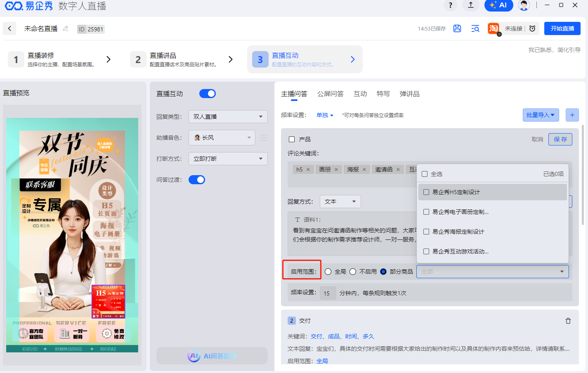
Task: Click the save disk icon in toolbar
Action: tap(457, 28)
